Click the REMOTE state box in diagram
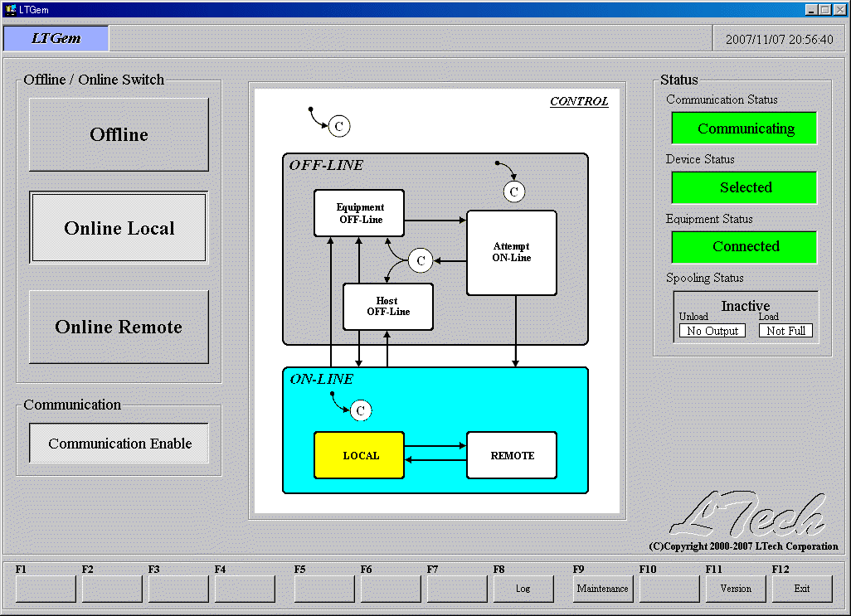851x616 pixels. point(512,455)
